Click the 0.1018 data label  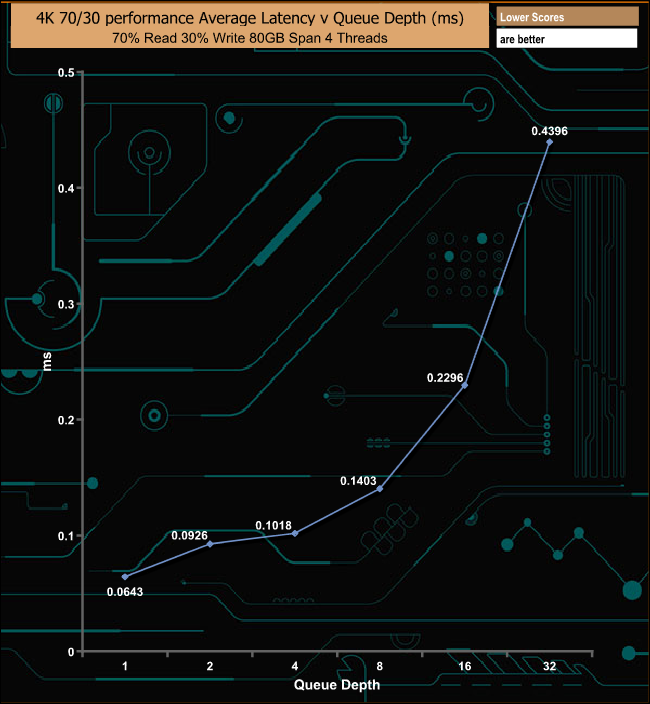[x=273, y=525]
